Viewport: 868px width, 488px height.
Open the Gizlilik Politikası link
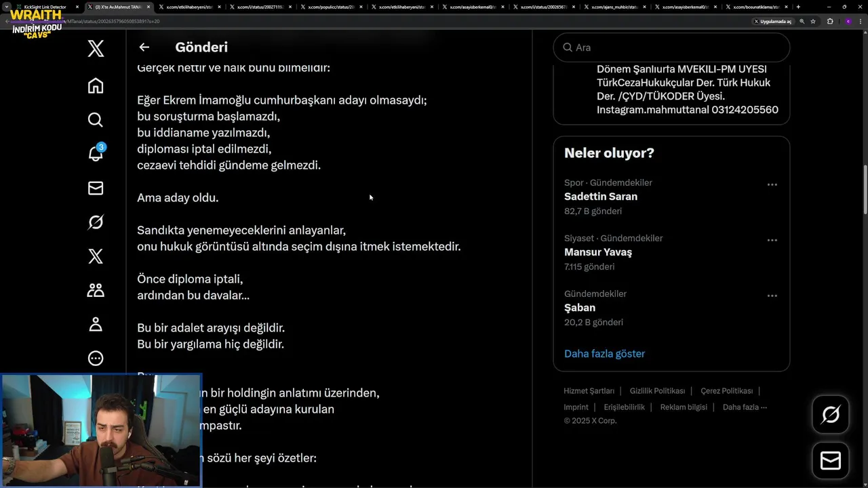pyautogui.click(x=657, y=391)
